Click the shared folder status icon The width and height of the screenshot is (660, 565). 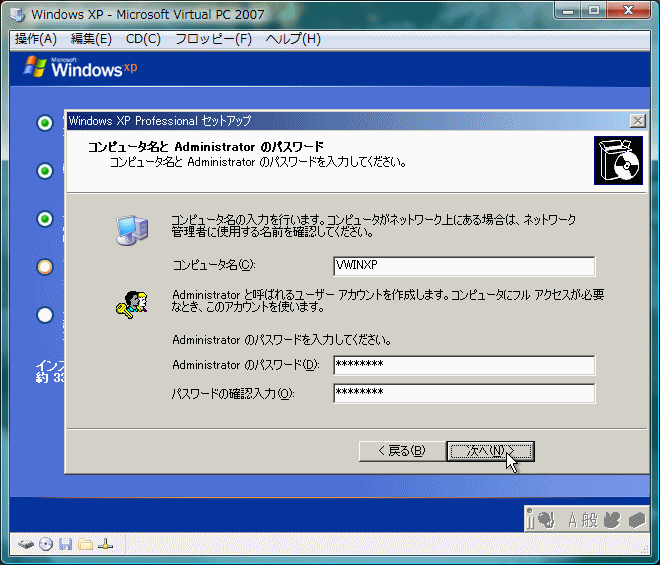85,544
